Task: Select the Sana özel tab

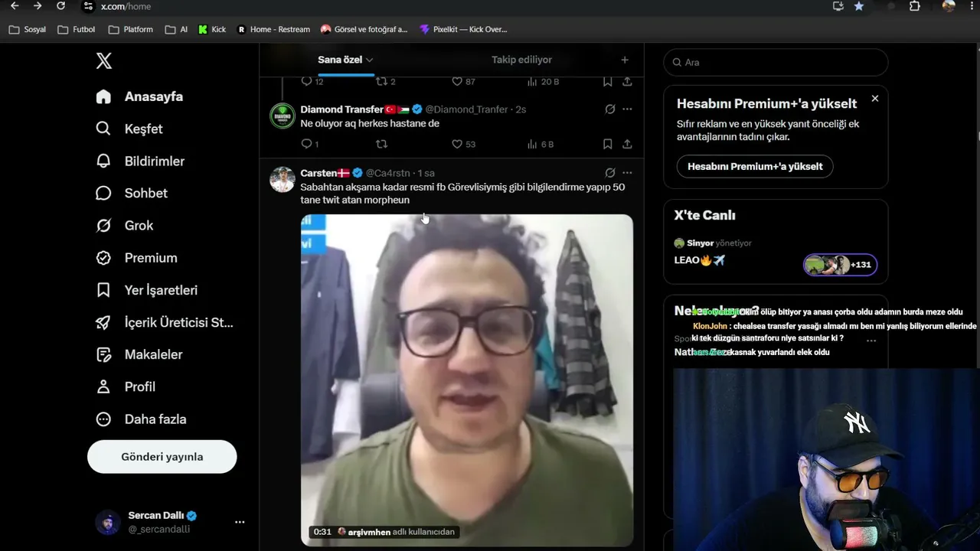Action: 340,60
